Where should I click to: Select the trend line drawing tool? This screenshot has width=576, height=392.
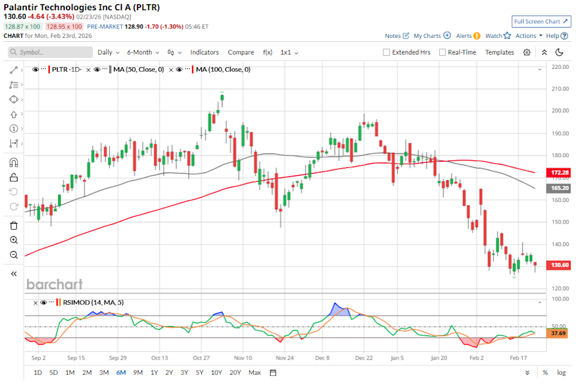(x=14, y=70)
